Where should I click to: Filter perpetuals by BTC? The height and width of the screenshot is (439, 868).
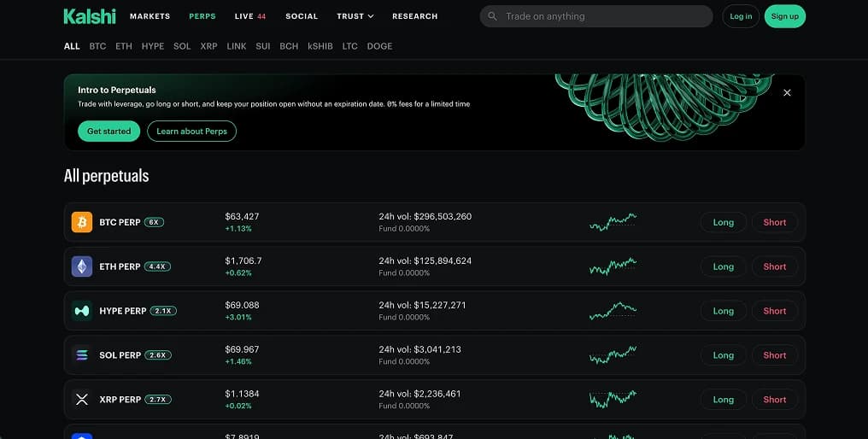(97, 46)
